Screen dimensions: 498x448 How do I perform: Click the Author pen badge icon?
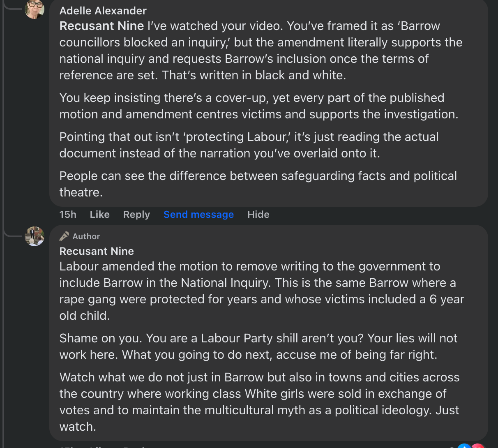(x=64, y=236)
